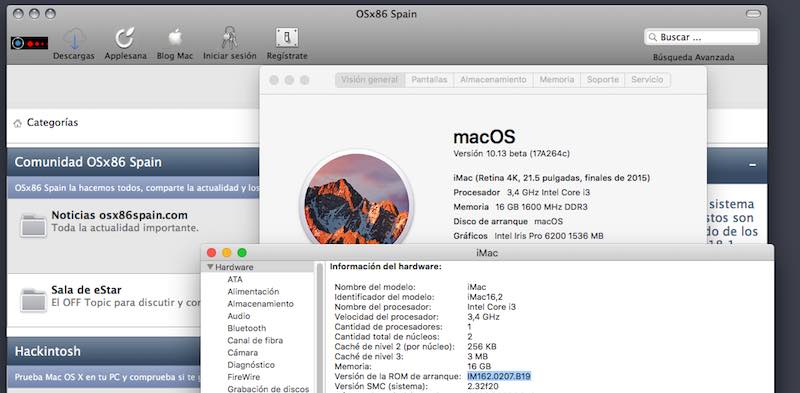Open the Sala de eStar folder icon

pos(33,300)
